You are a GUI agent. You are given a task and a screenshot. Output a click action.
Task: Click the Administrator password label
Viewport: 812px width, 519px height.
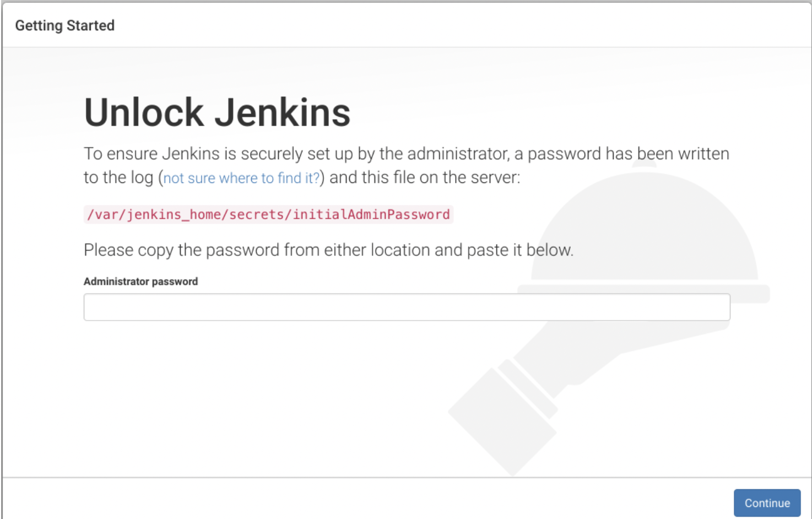140,282
